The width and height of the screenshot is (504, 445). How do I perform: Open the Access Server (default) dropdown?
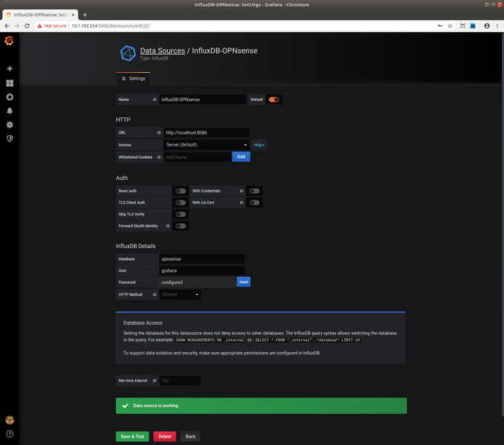[x=206, y=145]
